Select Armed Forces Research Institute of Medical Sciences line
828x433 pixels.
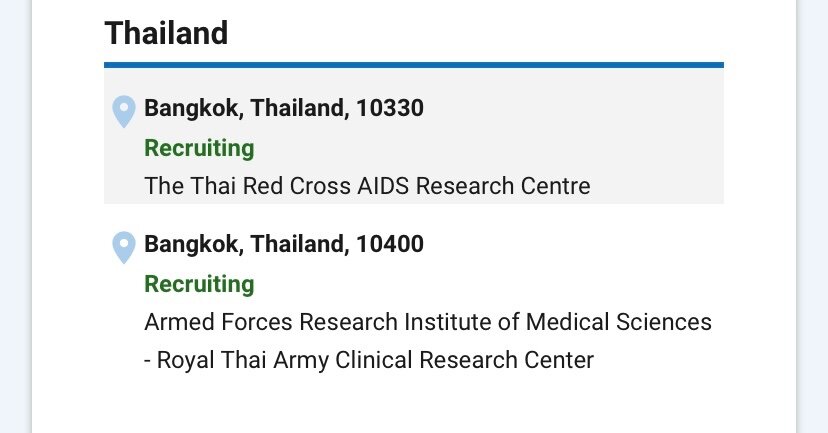[x=428, y=322]
